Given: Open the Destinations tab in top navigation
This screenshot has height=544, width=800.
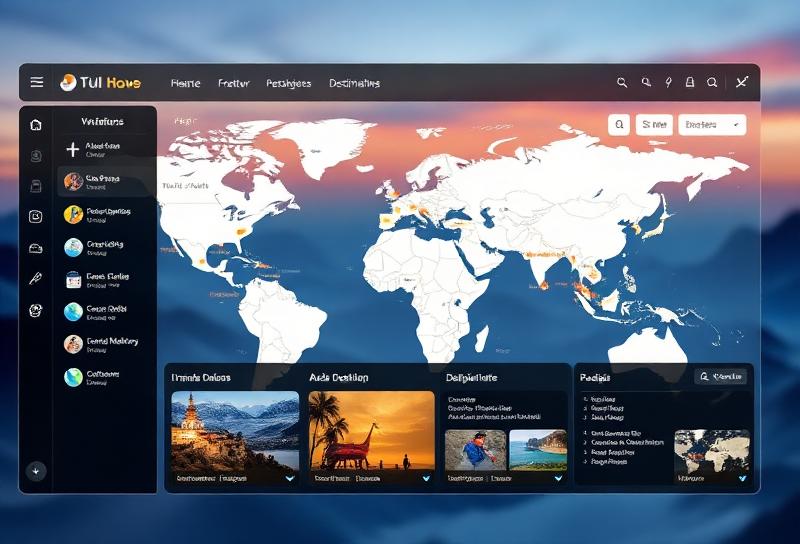Looking at the screenshot, I should click(x=354, y=84).
